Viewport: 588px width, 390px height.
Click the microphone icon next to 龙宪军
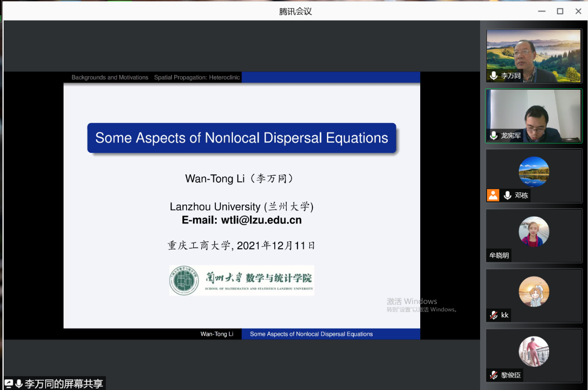coord(493,135)
